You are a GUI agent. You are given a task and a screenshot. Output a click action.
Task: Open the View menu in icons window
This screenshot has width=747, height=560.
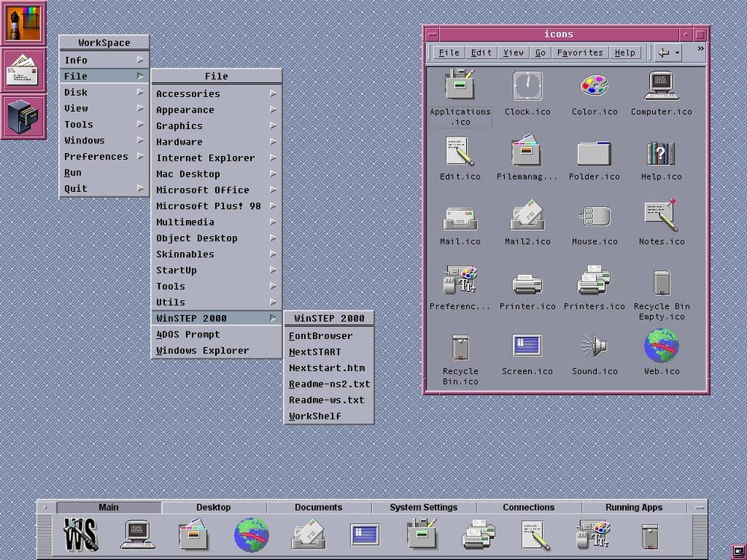coord(514,53)
